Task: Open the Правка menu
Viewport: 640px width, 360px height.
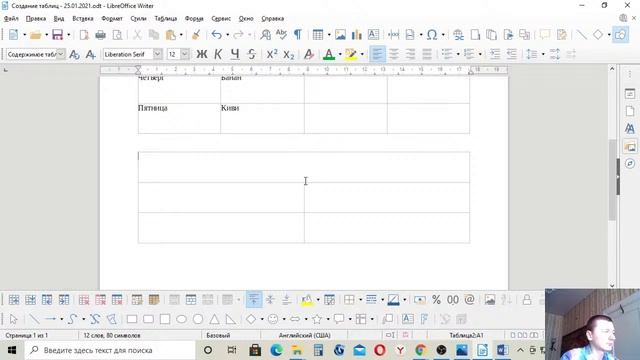Action: point(36,18)
